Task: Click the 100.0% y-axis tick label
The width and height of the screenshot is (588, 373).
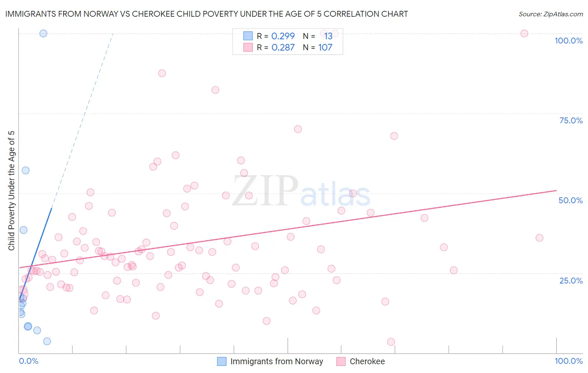Action: click(x=568, y=41)
